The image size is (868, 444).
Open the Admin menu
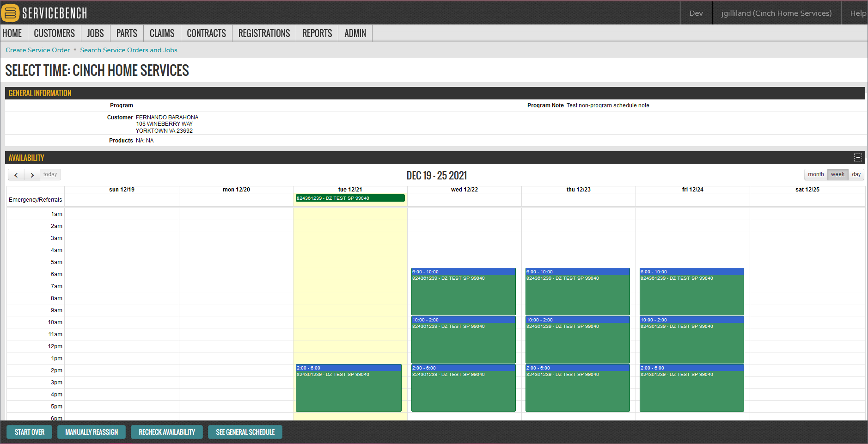pyautogui.click(x=355, y=33)
